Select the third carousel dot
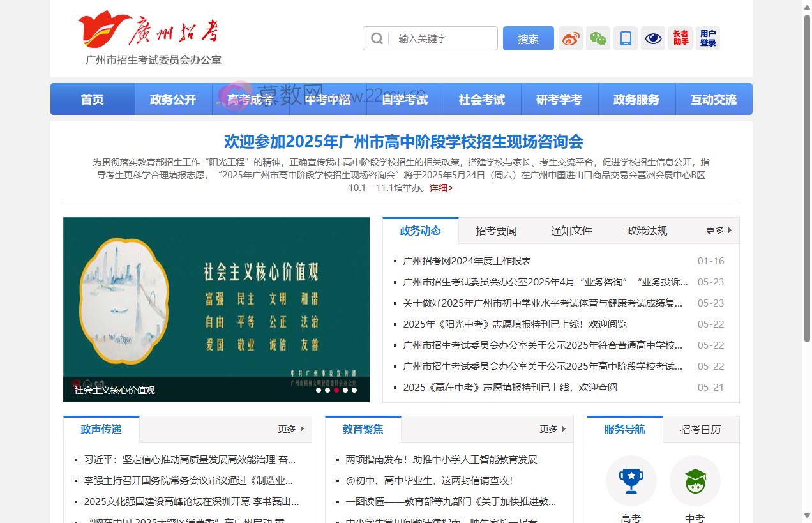Screen dimensions: 812x523 tap(336, 390)
